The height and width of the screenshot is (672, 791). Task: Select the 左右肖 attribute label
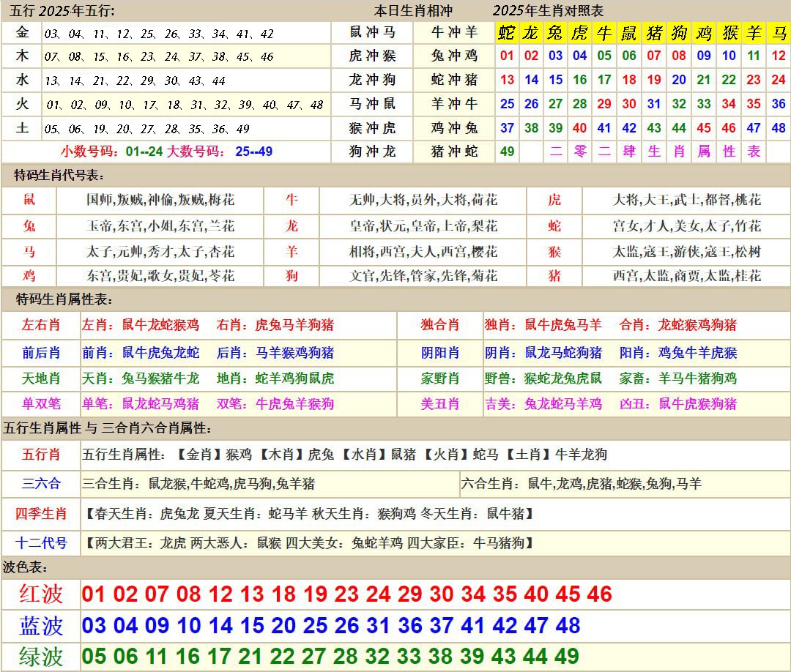[41, 325]
